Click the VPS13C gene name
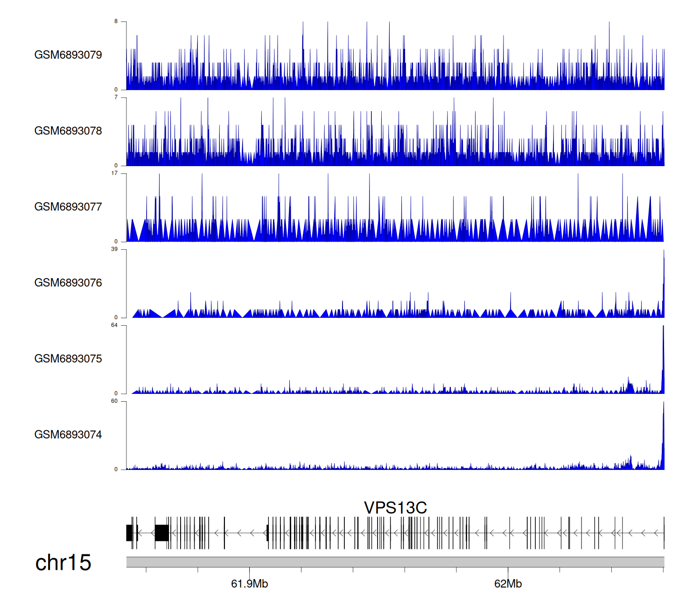The width and height of the screenshot is (700, 616). [395, 508]
